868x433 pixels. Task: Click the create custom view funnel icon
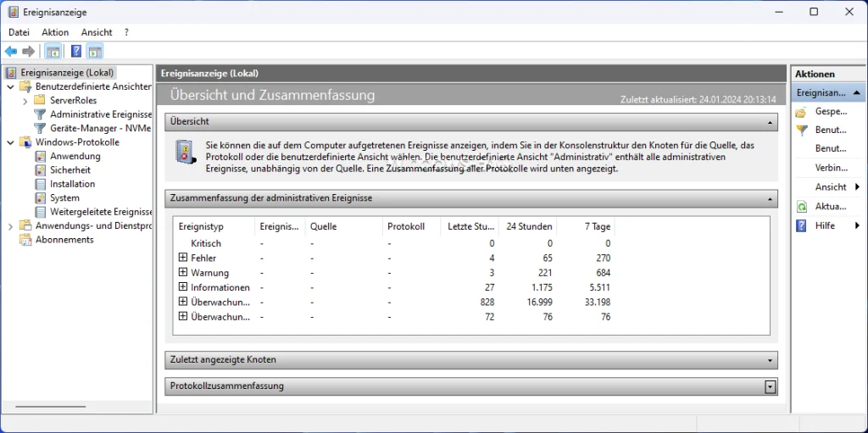pos(801,130)
